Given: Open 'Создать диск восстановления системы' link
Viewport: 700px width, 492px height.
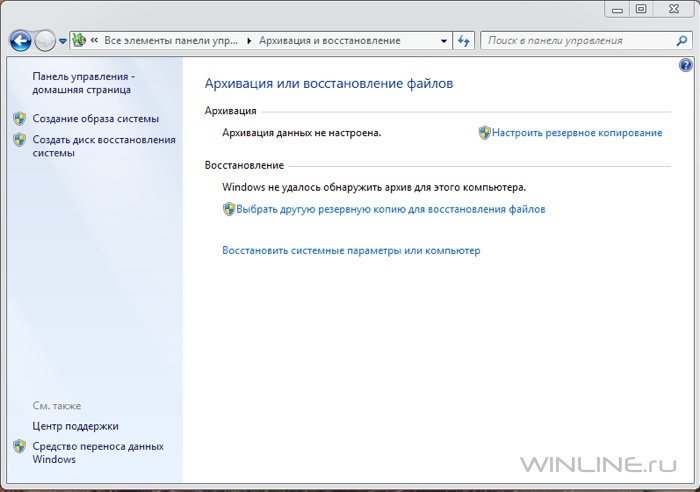Looking at the screenshot, I should pos(104,146).
